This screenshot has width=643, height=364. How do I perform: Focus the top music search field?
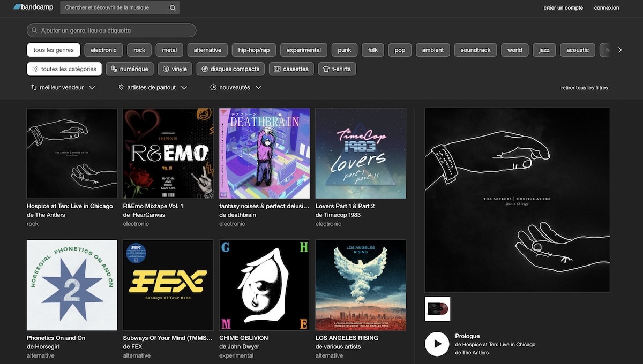[120, 8]
